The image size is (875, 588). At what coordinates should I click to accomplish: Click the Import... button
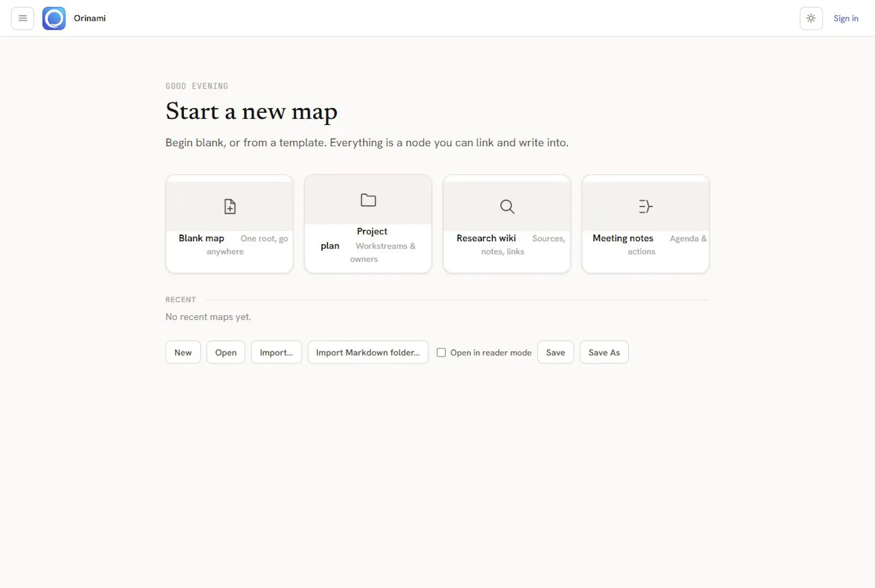[276, 352]
